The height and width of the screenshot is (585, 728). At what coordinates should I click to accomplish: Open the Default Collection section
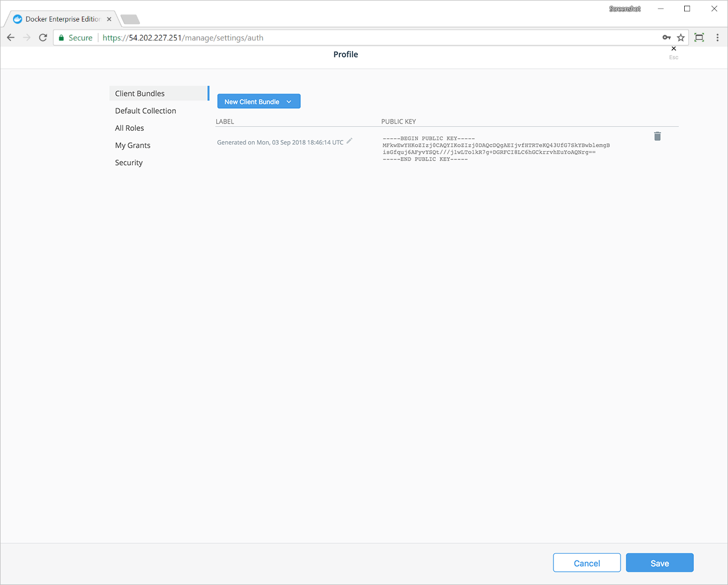tap(146, 110)
